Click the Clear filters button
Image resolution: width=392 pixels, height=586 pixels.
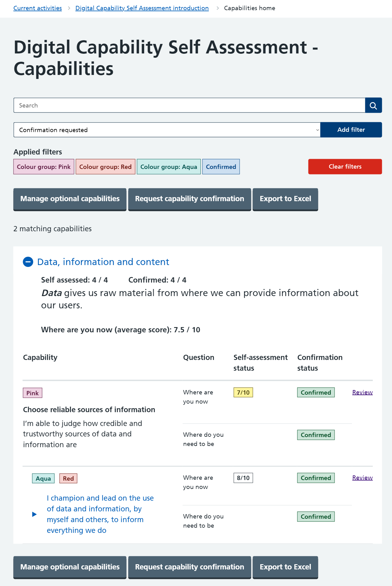(x=345, y=166)
